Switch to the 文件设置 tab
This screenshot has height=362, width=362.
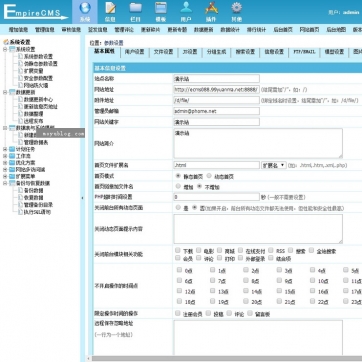(x=163, y=52)
